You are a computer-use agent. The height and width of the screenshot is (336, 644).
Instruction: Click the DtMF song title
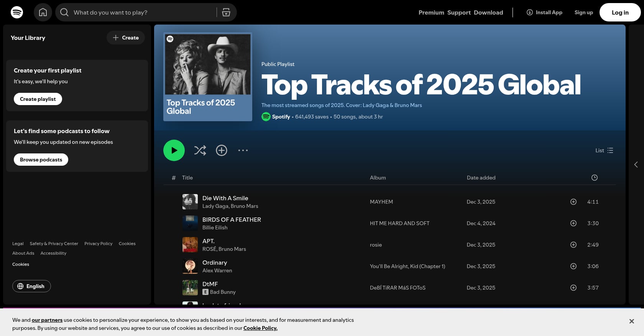pyautogui.click(x=210, y=284)
